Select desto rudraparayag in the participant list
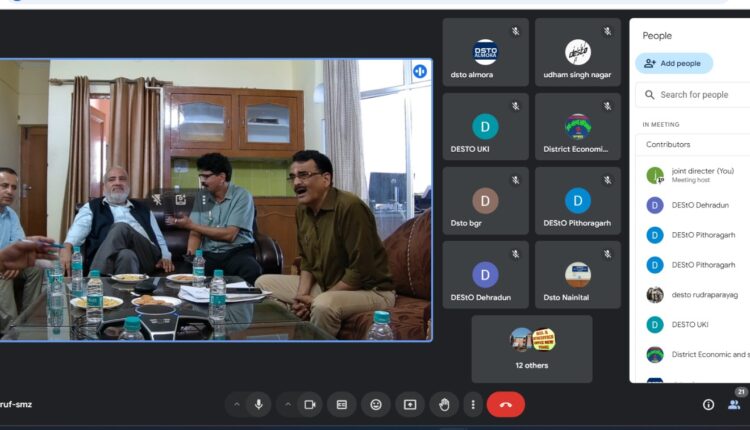 (699, 294)
